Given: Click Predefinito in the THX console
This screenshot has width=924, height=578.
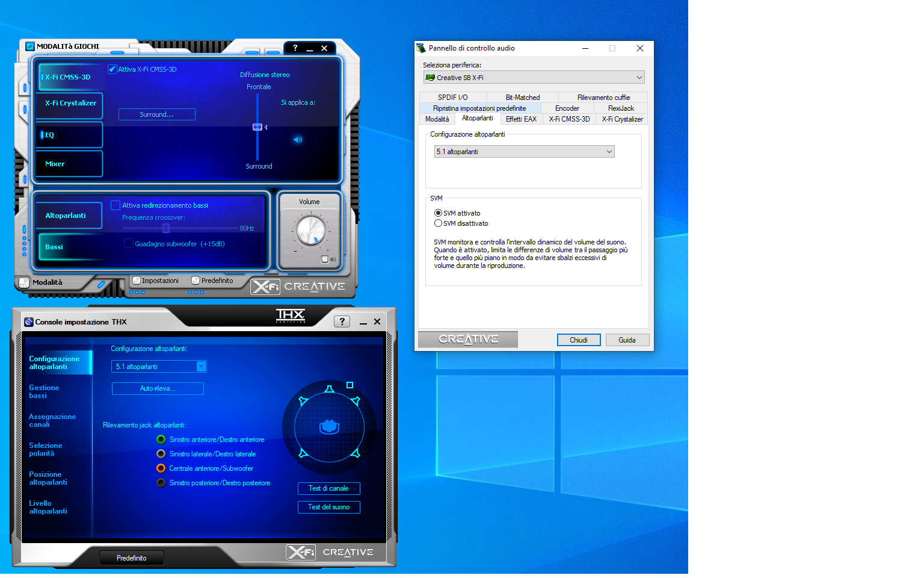Looking at the screenshot, I should (131, 558).
